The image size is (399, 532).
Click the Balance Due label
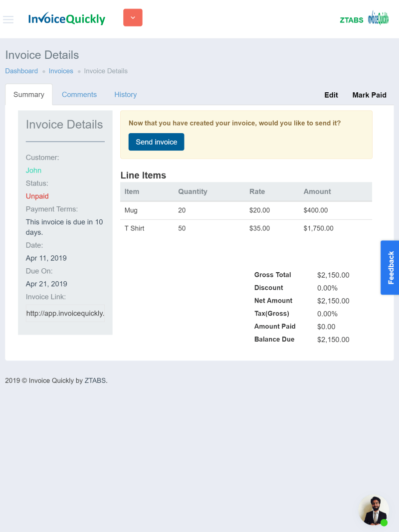point(274,339)
